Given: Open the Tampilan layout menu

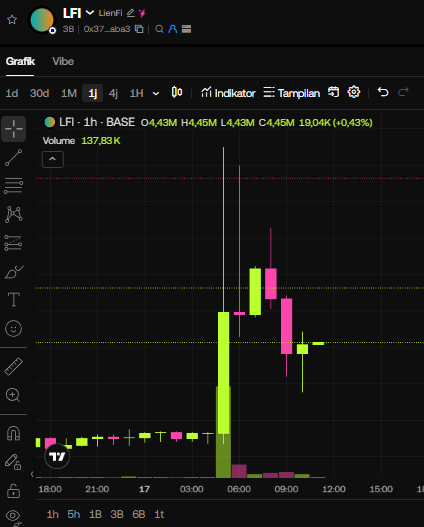Looking at the screenshot, I should click(291, 92).
